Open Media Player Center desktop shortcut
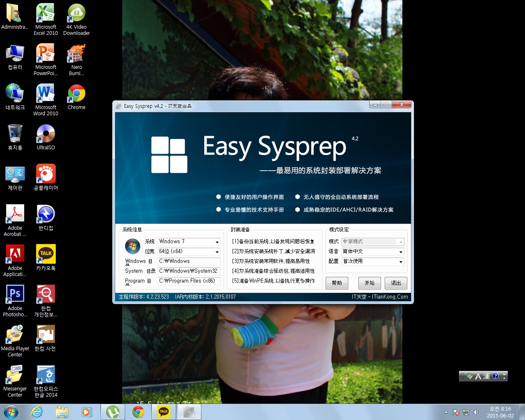This screenshot has height=420, width=525. (x=15, y=341)
